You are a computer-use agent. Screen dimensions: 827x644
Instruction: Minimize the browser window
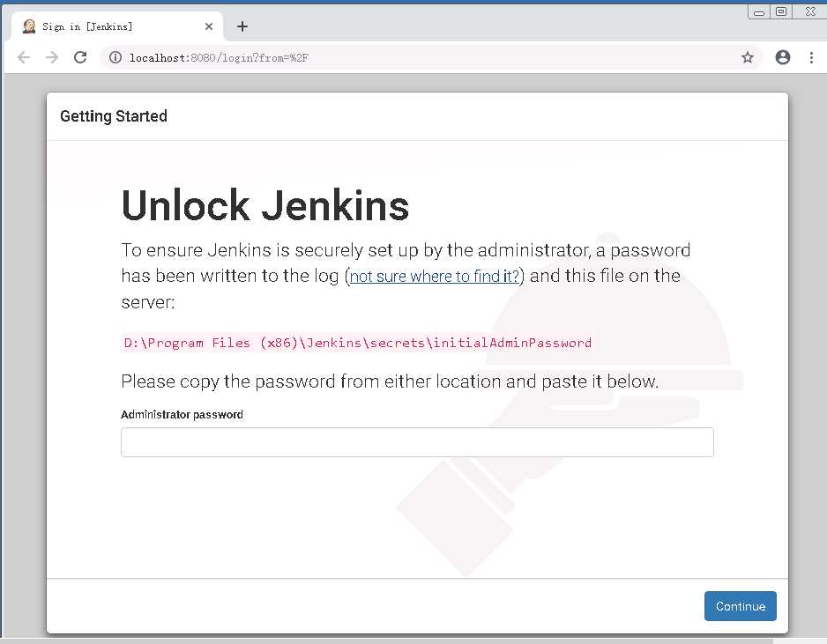[759, 12]
